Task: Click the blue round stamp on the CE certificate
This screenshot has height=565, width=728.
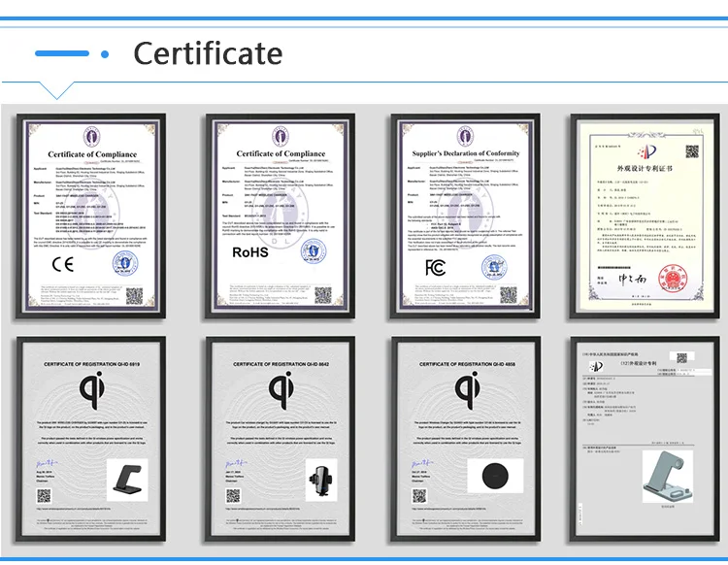Action: point(125,263)
